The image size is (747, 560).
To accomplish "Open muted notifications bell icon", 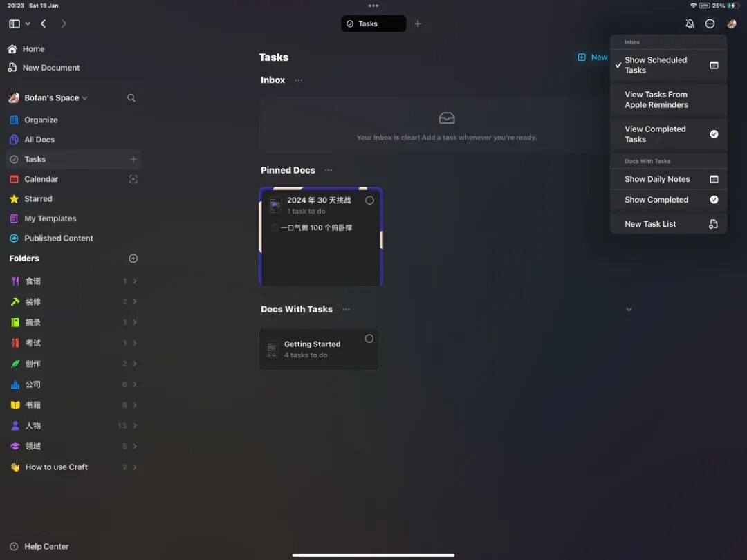I will pos(690,24).
